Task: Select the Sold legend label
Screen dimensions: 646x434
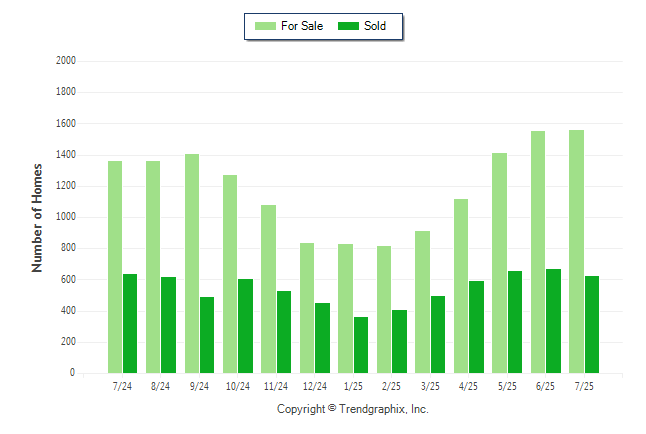Action: (x=375, y=26)
